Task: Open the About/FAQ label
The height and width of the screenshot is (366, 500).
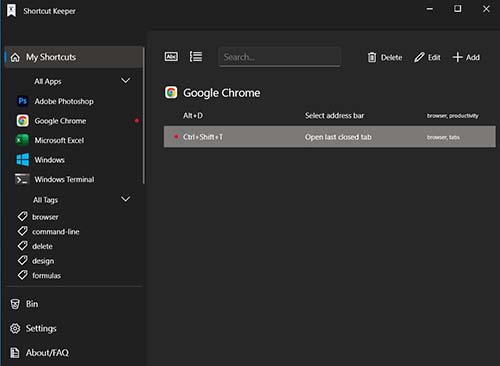Action: (x=47, y=353)
